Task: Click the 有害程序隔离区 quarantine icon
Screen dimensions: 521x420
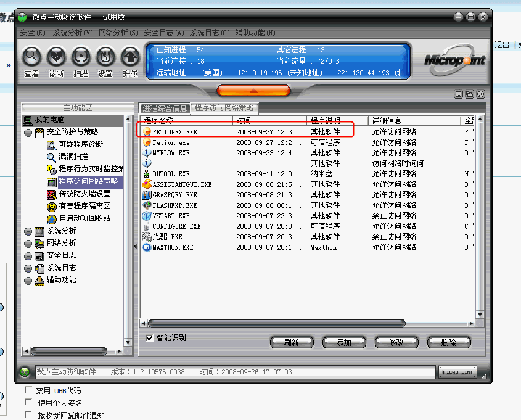Action: (x=52, y=207)
